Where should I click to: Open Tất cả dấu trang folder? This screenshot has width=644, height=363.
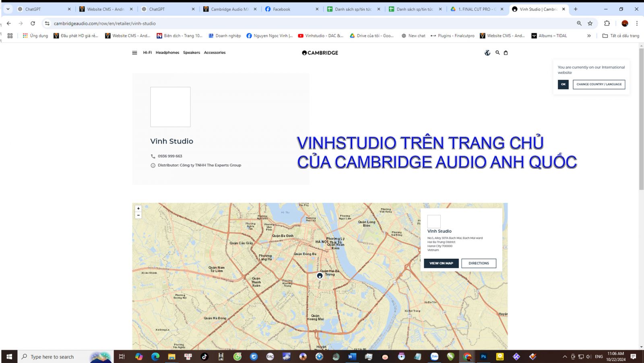tap(621, 36)
